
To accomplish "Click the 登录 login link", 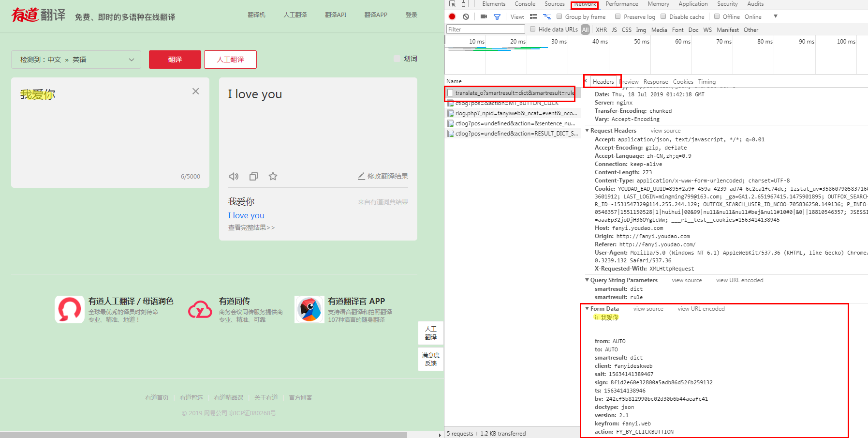I will pyautogui.click(x=412, y=15).
